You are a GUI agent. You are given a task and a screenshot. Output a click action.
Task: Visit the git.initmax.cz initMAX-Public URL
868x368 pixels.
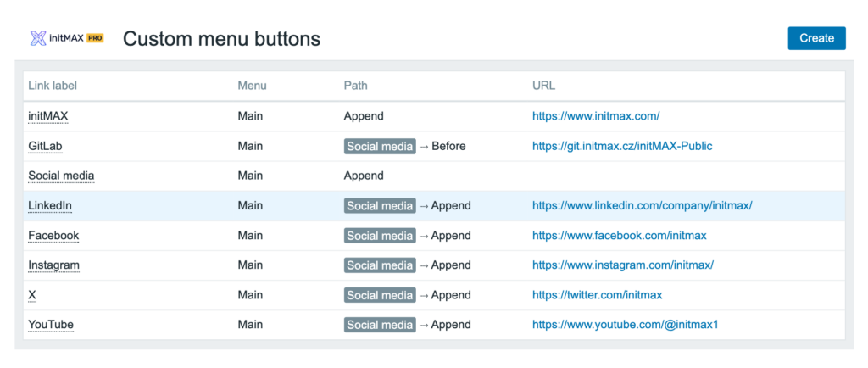tap(622, 146)
